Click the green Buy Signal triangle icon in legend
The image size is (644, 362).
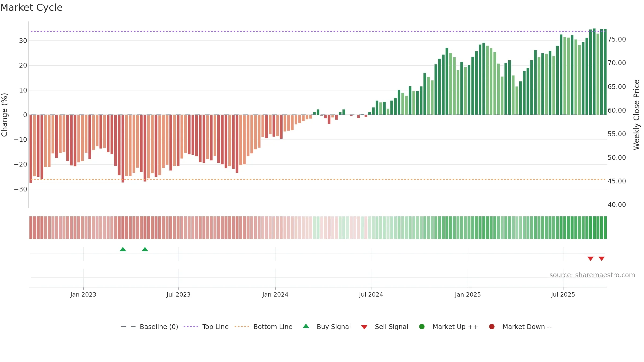pyautogui.click(x=306, y=326)
